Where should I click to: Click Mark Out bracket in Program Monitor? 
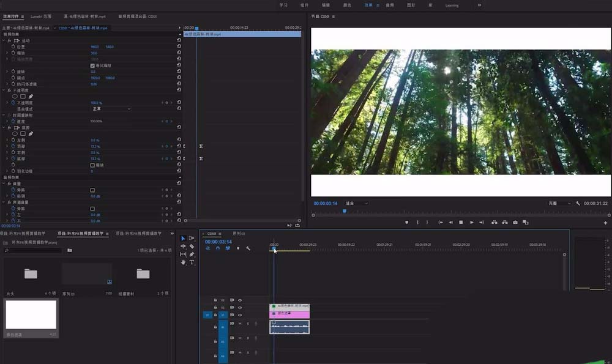427,223
